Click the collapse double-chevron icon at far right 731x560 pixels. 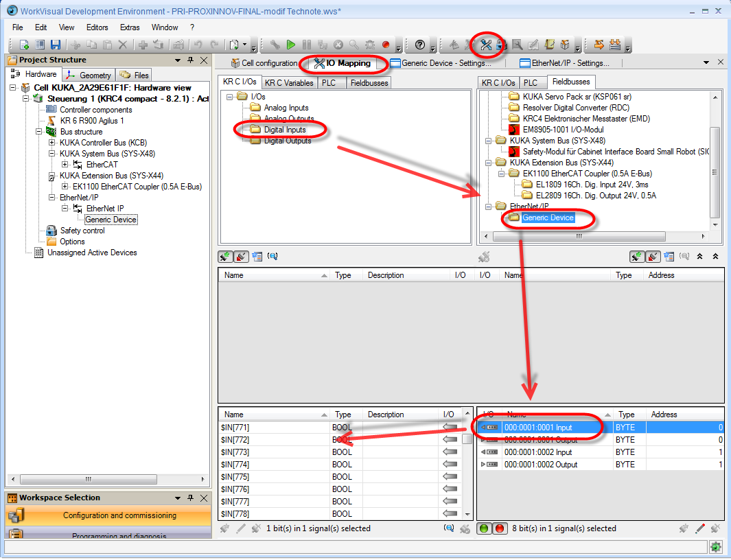[x=715, y=257]
